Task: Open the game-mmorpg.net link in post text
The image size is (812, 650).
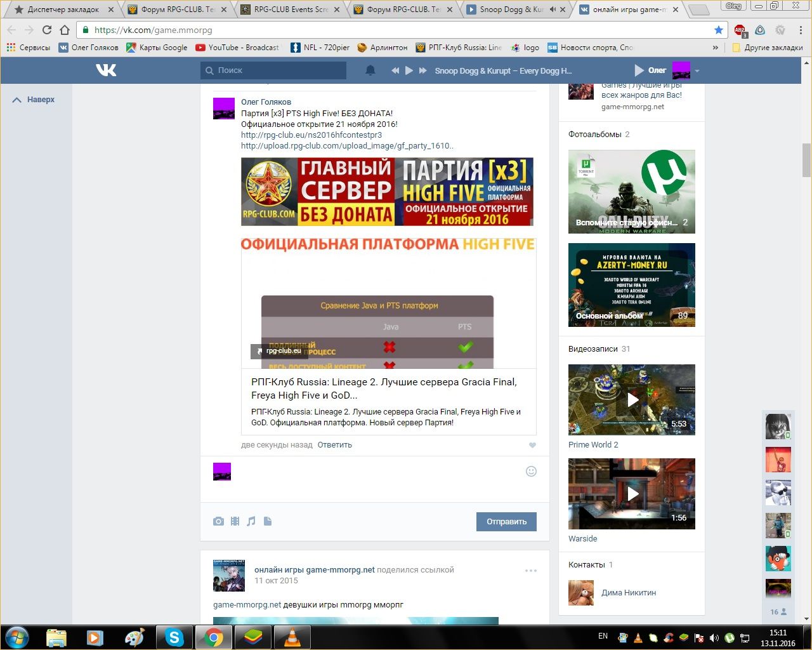Action: point(247,604)
